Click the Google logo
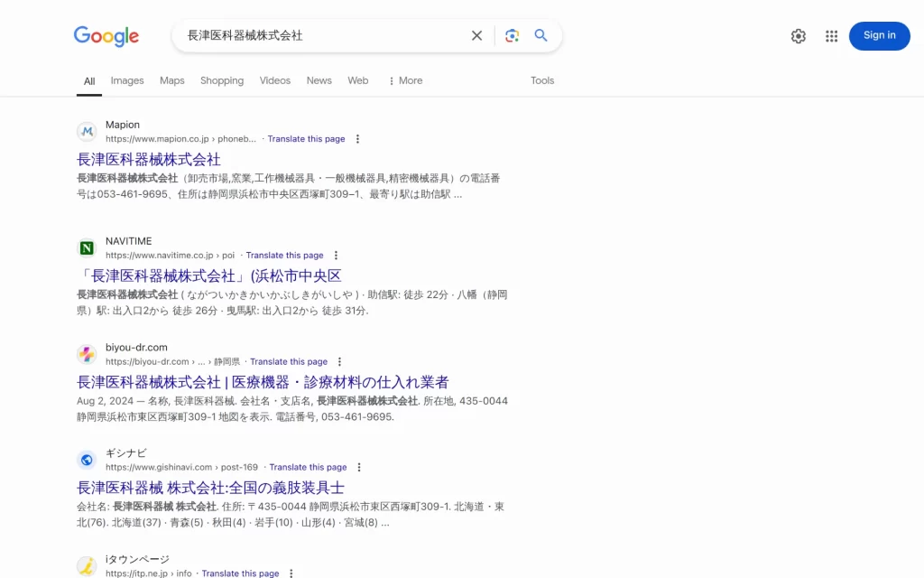The image size is (924, 578). [106, 36]
